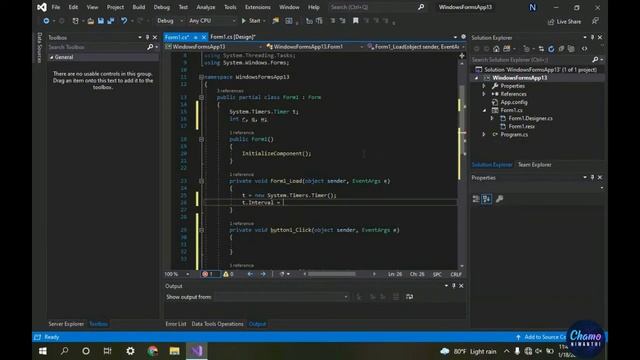The height and width of the screenshot is (360, 640).
Task: Click Show All Files icon in Solution Explorer
Action: [x=571, y=49]
